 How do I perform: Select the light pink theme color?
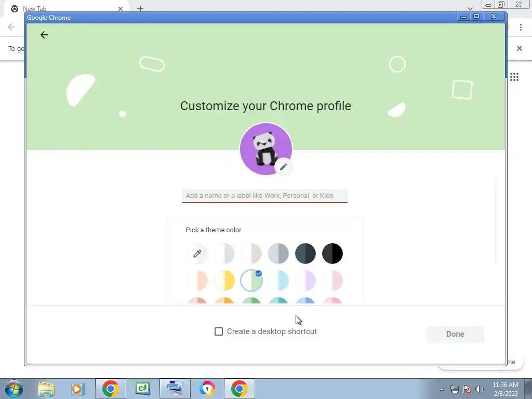(332, 281)
